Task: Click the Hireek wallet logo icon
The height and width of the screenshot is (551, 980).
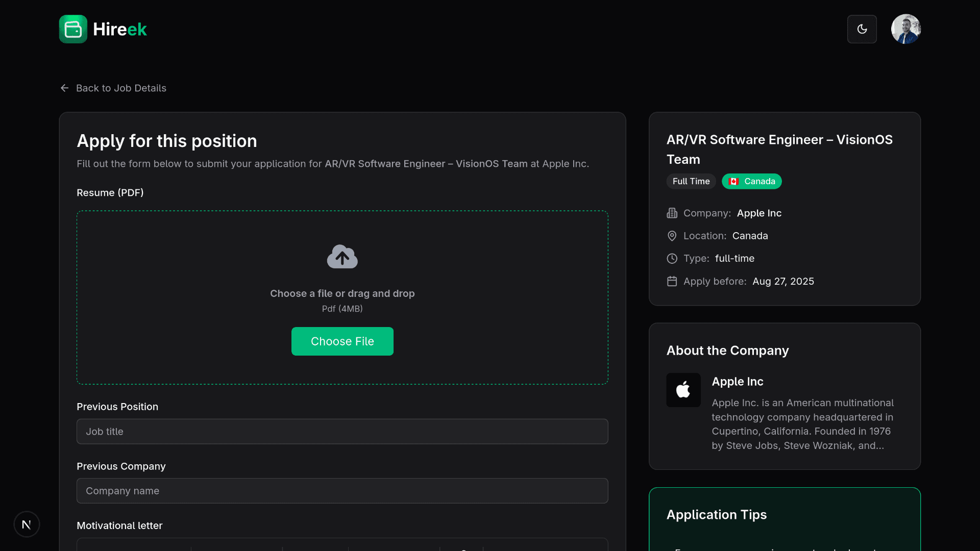Action: [x=73, y=29]
